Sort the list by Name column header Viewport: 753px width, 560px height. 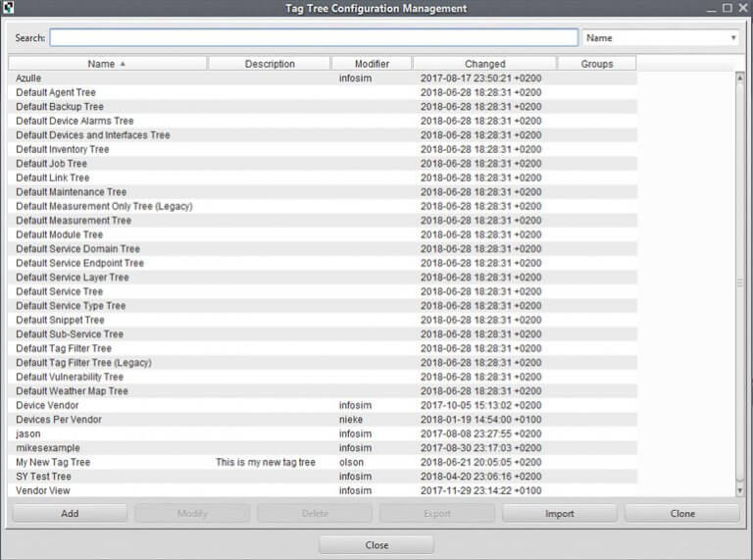pyautogui.click(x=108, y=64)
